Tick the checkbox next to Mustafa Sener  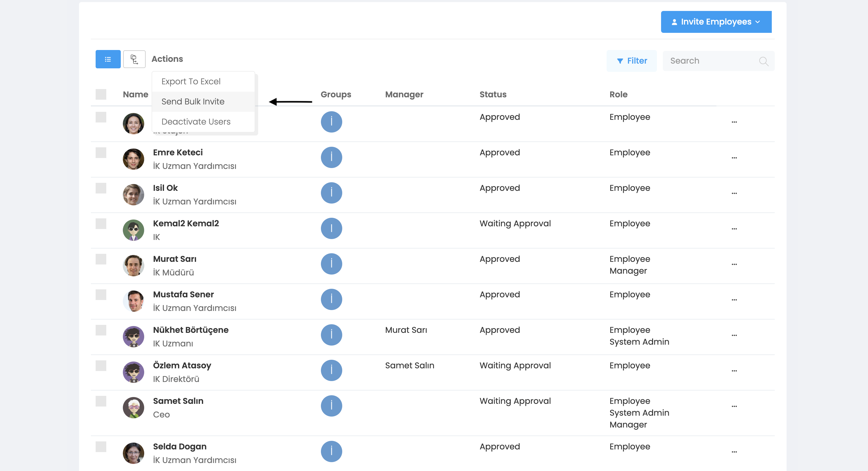point(101,295)
